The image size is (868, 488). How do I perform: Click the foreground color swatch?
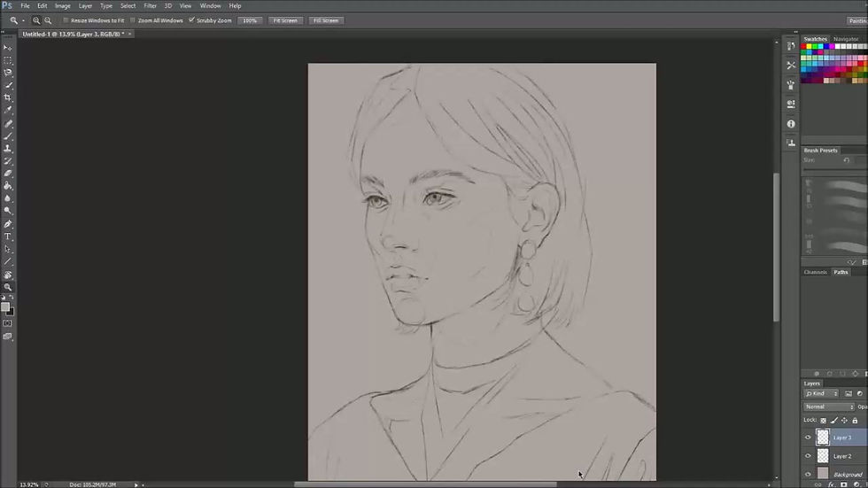point(5,306)
